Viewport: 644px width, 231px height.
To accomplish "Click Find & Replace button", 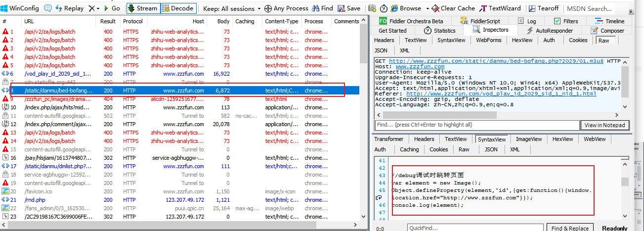I will click(570, 228).
